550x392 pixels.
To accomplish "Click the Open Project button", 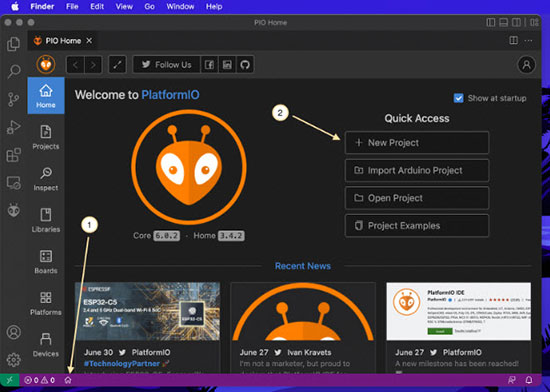I will [x=417, y=198].
